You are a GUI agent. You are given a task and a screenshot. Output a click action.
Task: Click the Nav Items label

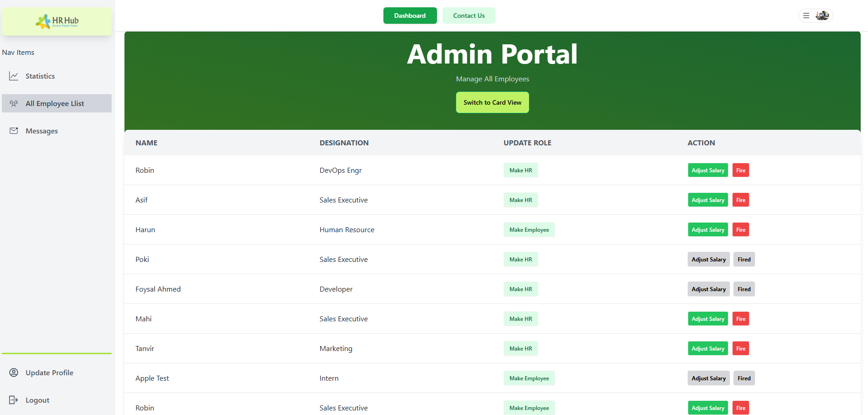tap(18, 52)
